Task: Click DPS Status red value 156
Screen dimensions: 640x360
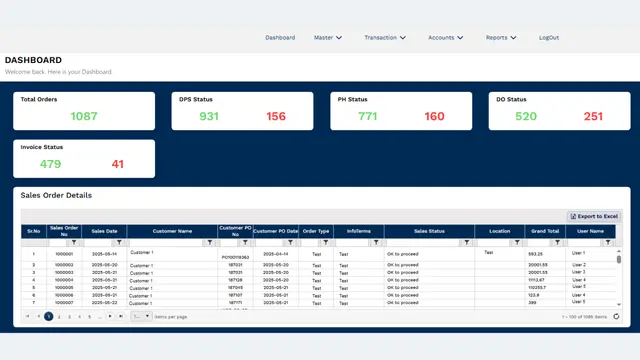Action: (276, 116)
